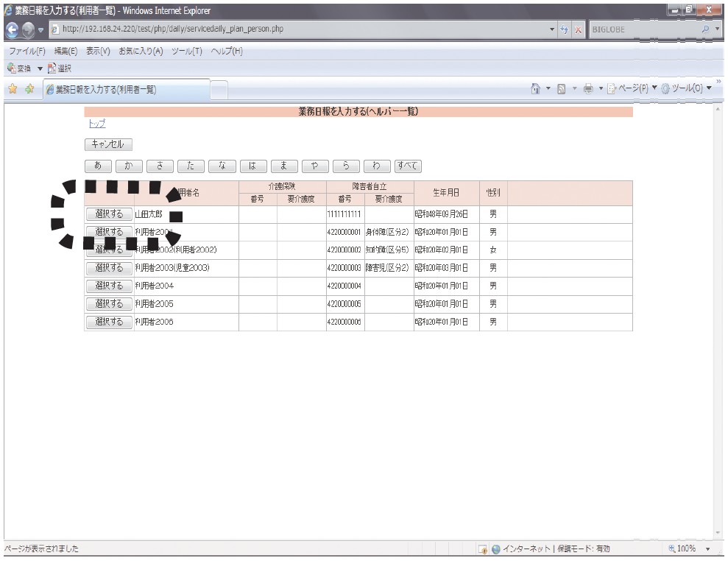Click the BIGLOBE search box
Image resolution: width=728 pixels, height=561 pixels.
click(644, 29)
